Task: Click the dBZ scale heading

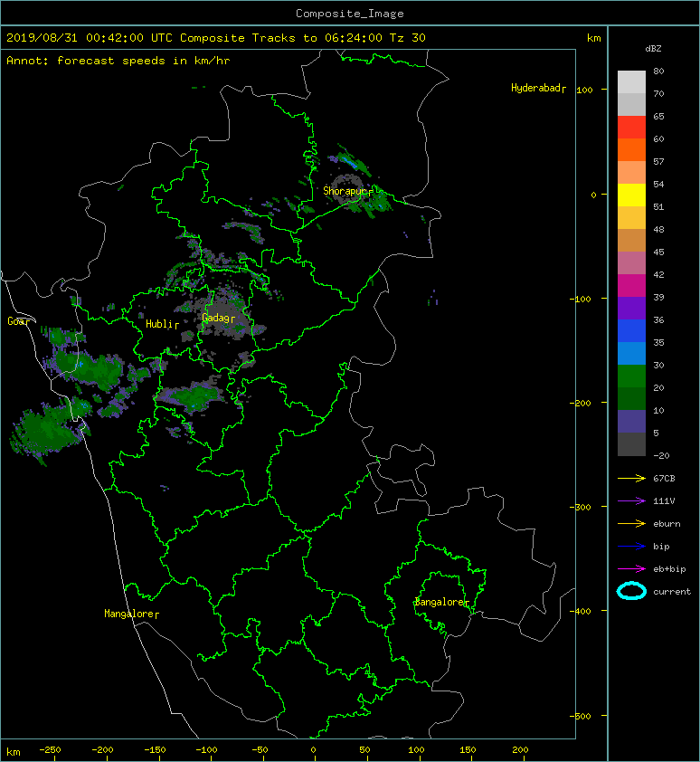Action: click(653, 49)
